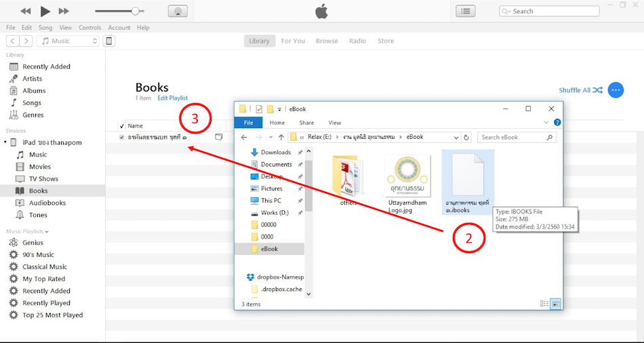Switch to the Library tab

[x=259, y=41]
